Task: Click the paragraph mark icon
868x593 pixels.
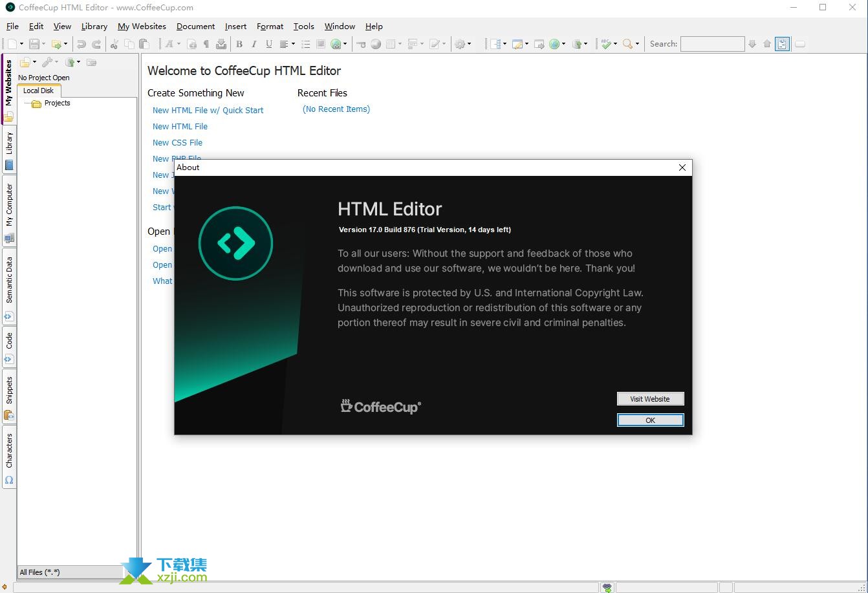Action: [x=206, y=44]
